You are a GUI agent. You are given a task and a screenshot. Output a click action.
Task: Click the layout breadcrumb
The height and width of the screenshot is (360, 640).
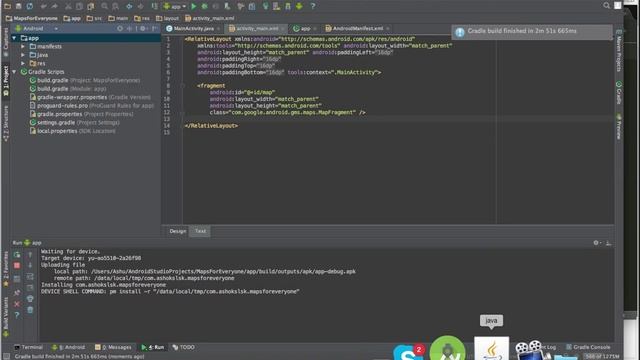pyautogui.click(x=167, y=18)
